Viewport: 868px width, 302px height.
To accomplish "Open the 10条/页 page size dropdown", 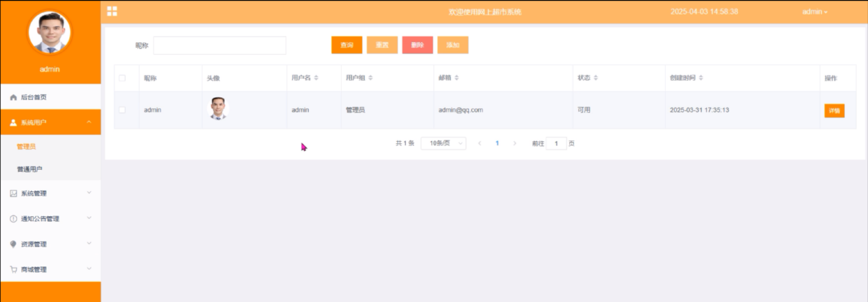I will coord(443,143).
